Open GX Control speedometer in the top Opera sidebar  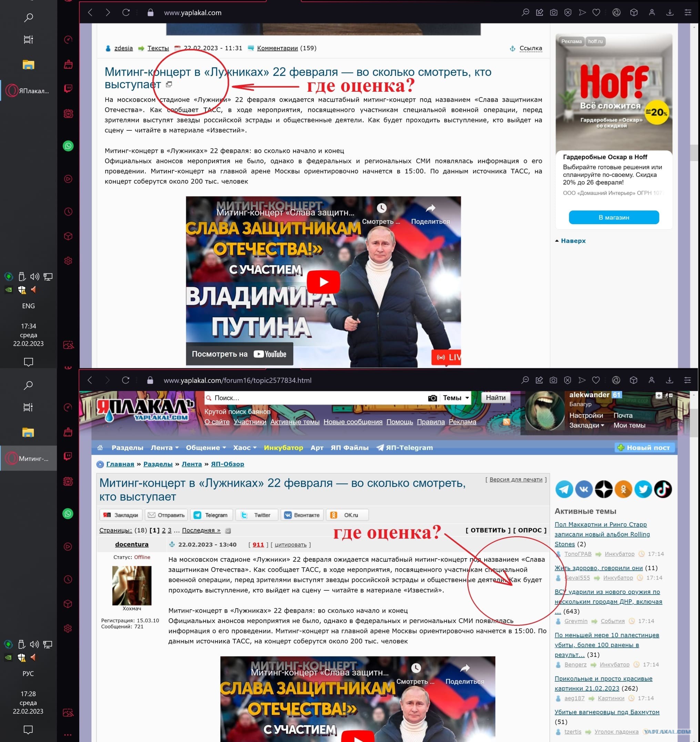(x=68, y=40)
